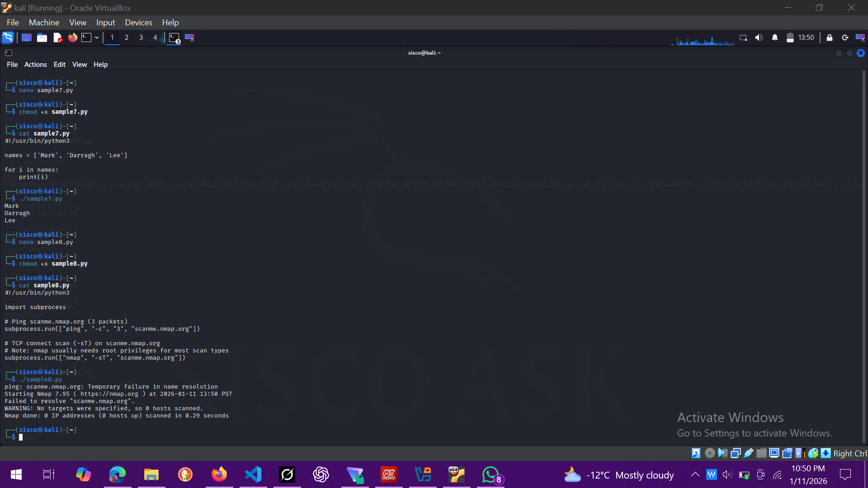Click VirtualBox shared folders indicator
Viewport: 868px width, 488px height.
(761, 453)
